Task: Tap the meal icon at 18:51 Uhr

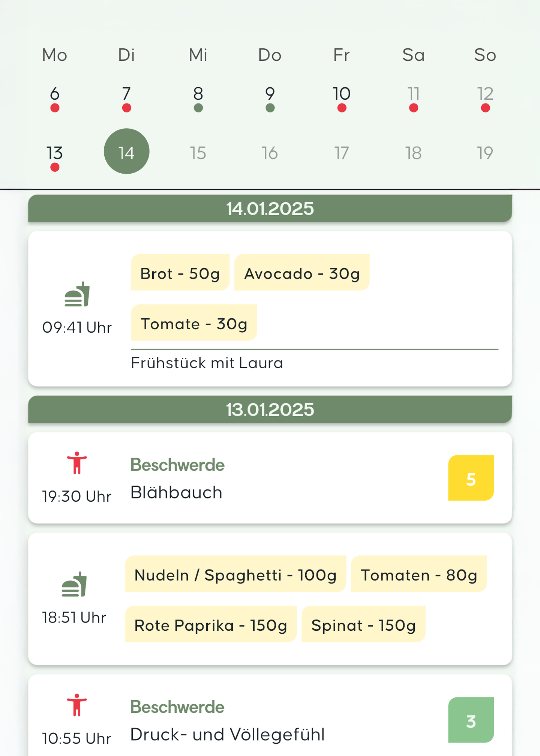Action: 74,584
